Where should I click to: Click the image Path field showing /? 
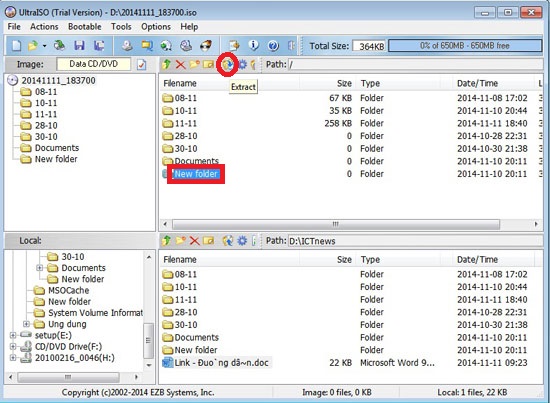[x=415, y=65]
